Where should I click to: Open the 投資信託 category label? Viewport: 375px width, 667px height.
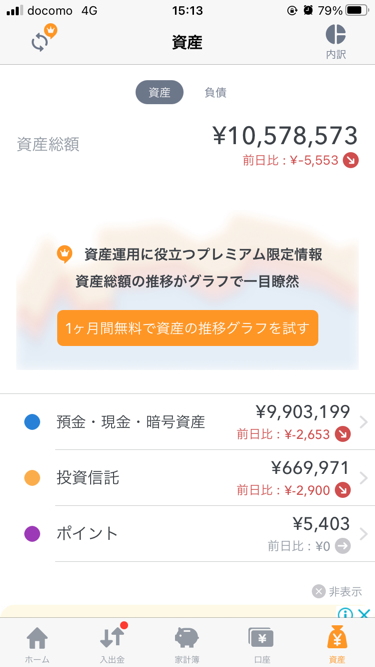coord(88,478)
